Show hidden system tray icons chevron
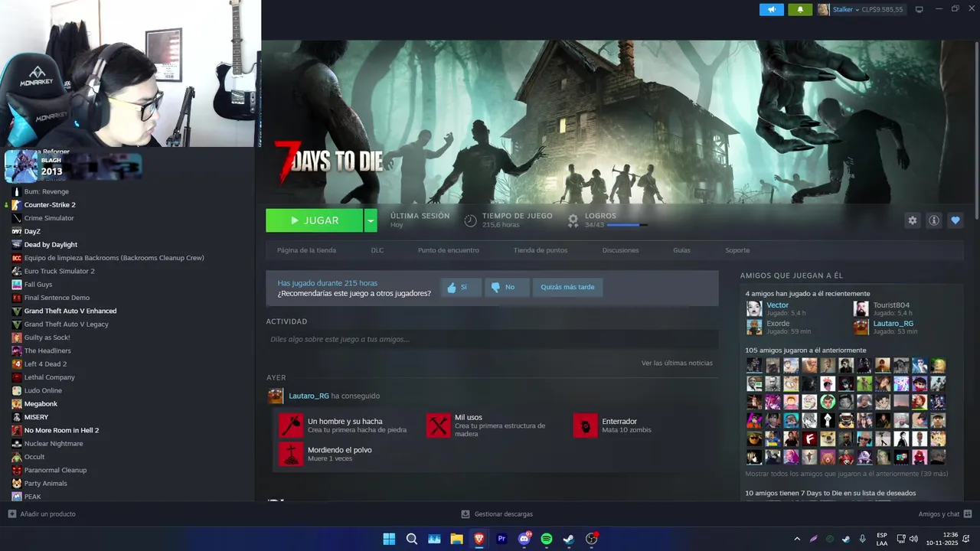Screen dimensions: 980x551 click(x=797, y=539)
